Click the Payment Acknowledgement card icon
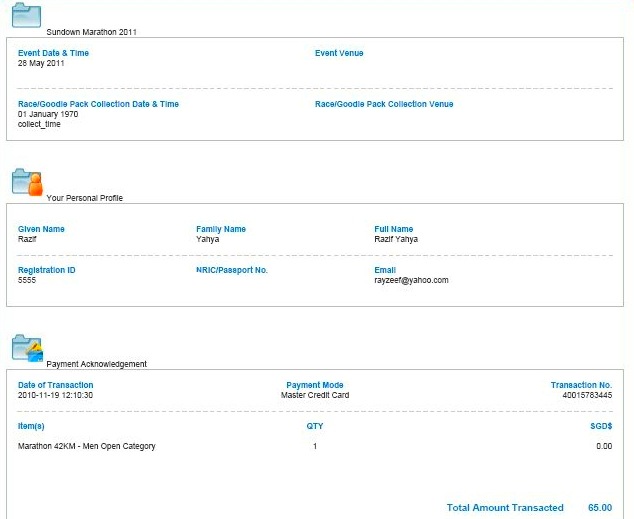This screenshot has width=634, height=519. tap(27, 348)
